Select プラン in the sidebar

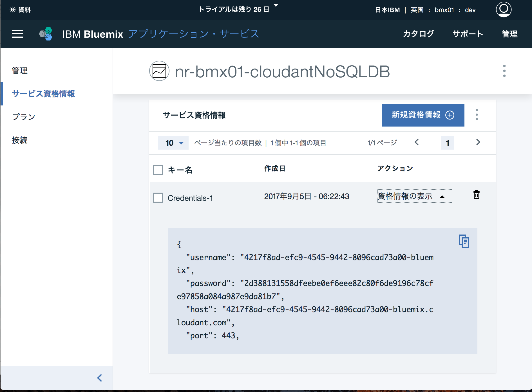[24, 116]
